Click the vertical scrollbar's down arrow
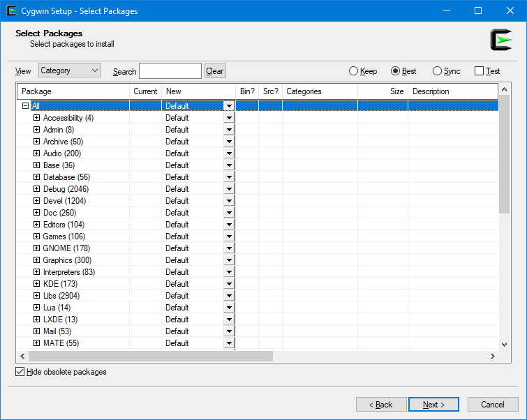This screenshot has height=420, width=527. 505,344
